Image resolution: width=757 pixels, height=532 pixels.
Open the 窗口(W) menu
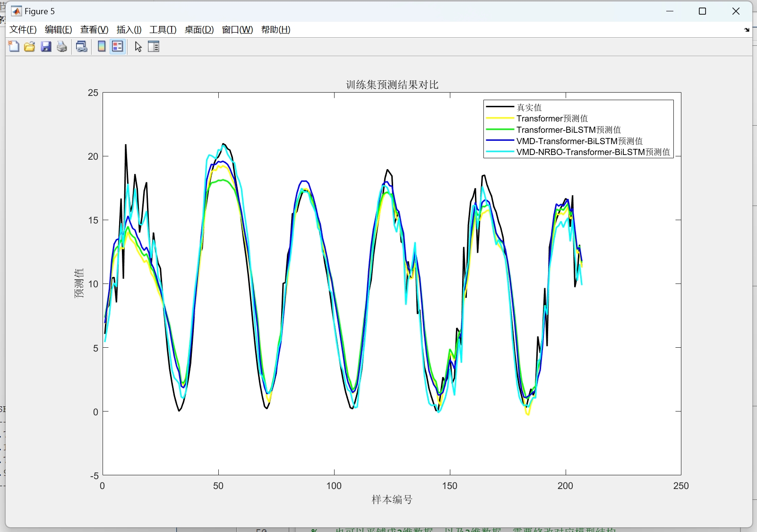coord(237,29)
